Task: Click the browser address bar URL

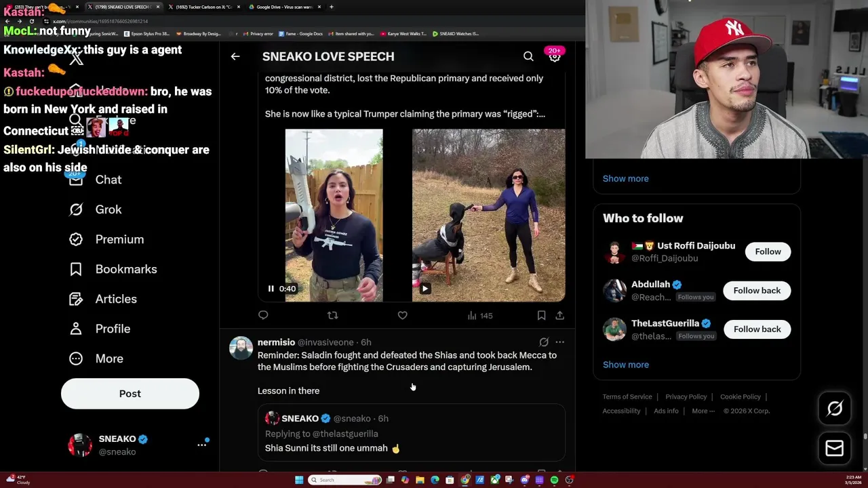Action: [x=102, y=21]
